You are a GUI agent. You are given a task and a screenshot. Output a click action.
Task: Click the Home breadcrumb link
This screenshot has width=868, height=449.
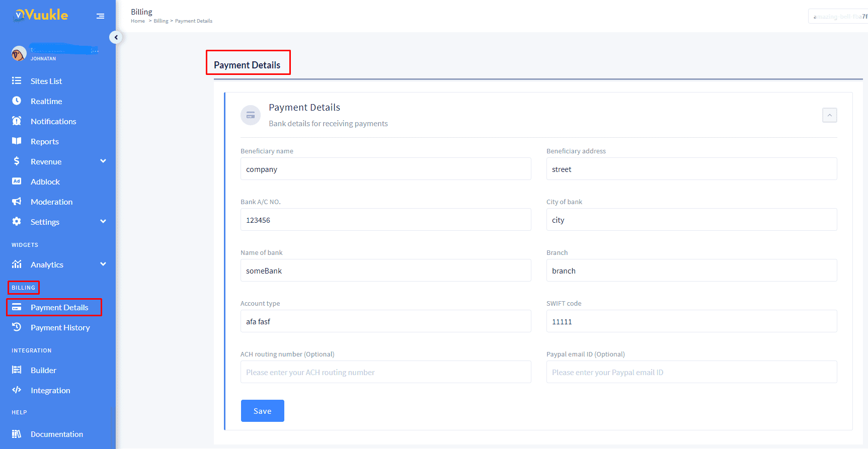[x=137, y=21]
